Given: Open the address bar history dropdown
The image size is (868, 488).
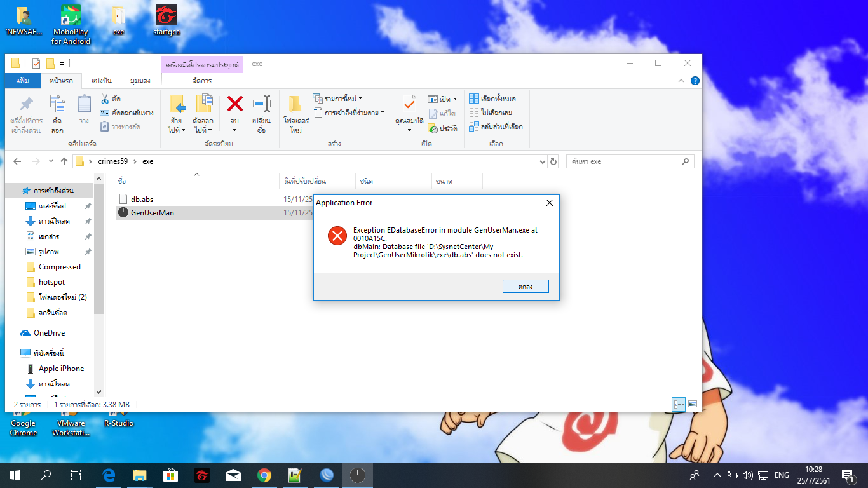Looking at the screenshot, I should coord(542,161).
